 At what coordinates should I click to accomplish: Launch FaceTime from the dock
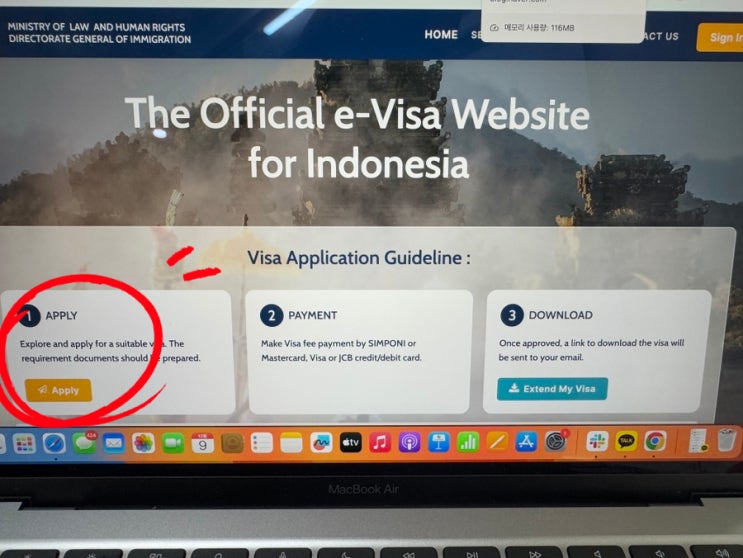[173, 443]
